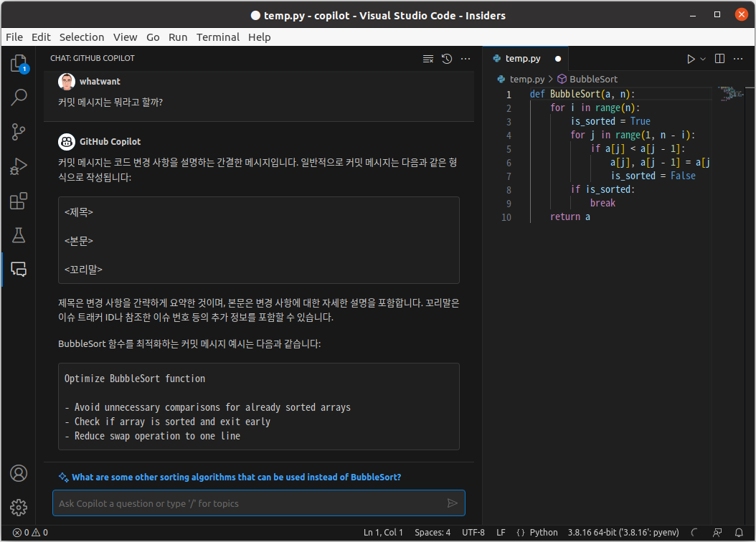
Task: Select the Chat view icon
Action: [x=19, y=270]
